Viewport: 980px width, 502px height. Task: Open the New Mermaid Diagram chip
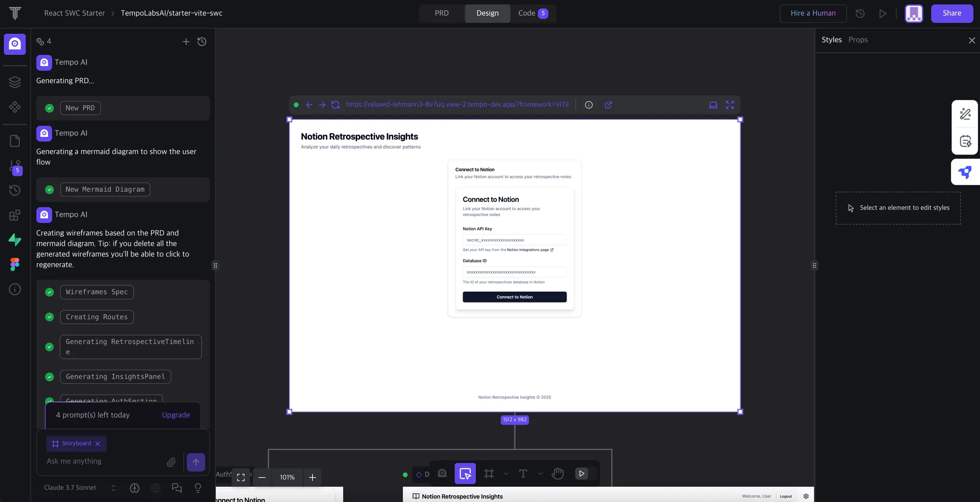pos(105,189)
